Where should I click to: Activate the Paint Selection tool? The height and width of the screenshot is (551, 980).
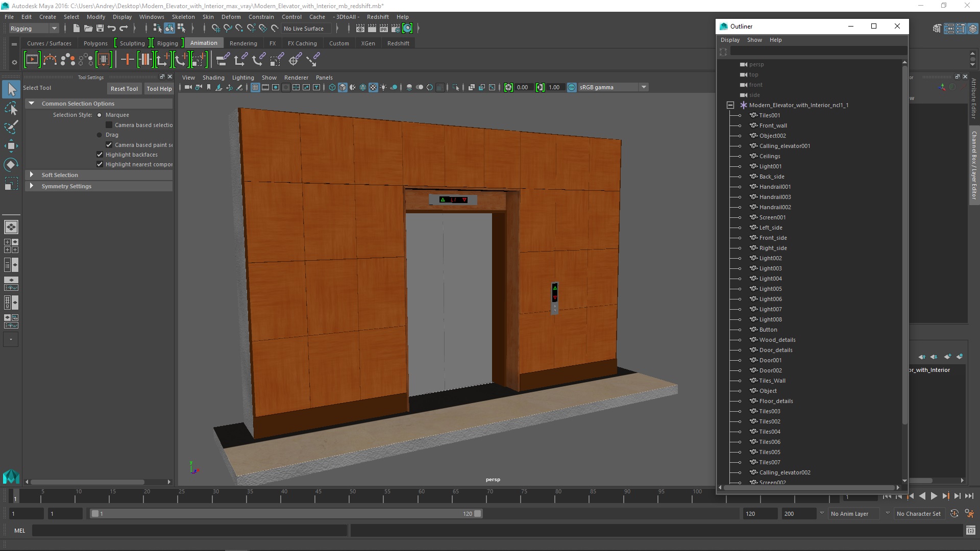(x=11, y=127)
